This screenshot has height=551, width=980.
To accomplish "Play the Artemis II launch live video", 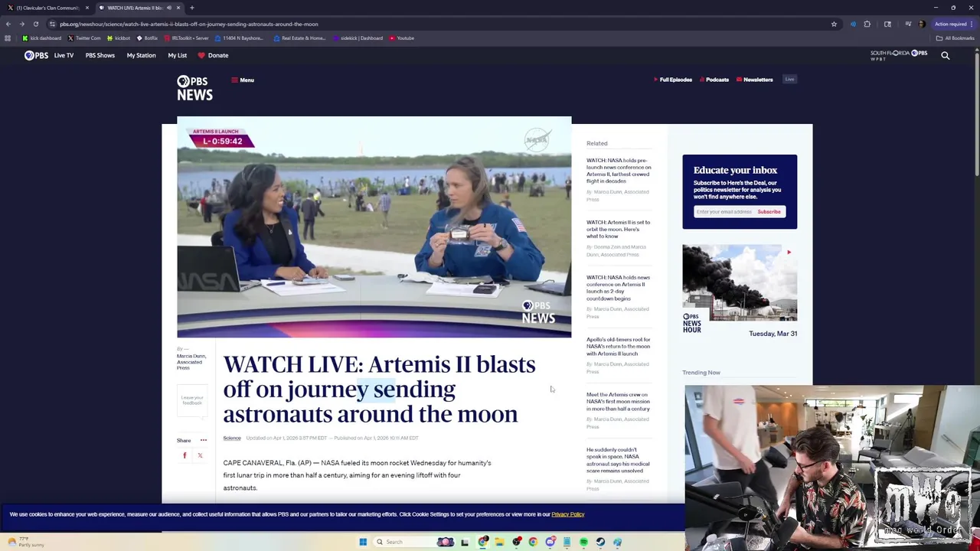I will (x=374, y=227).
